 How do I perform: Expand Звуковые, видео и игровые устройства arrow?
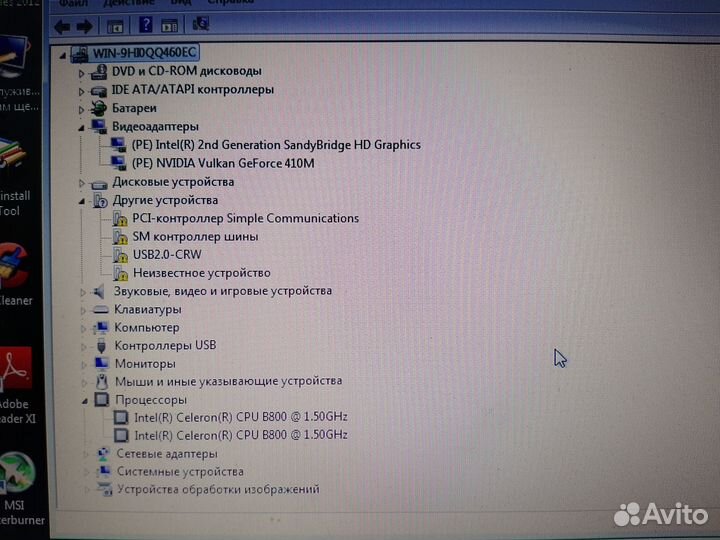click(83, 292)
